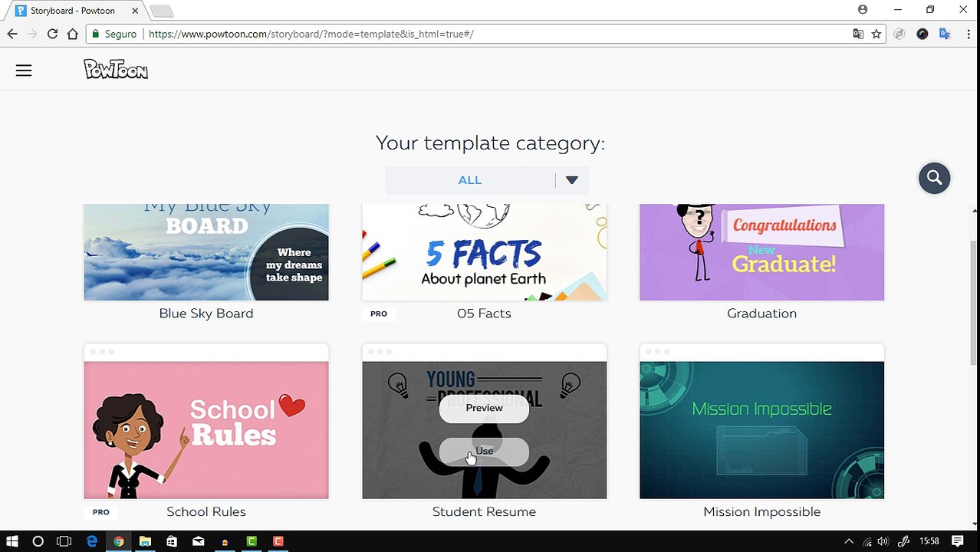This screenshot has width=980, height=552.
Task: Open Mail app from taskbar
Action: (x=199, y=541)
